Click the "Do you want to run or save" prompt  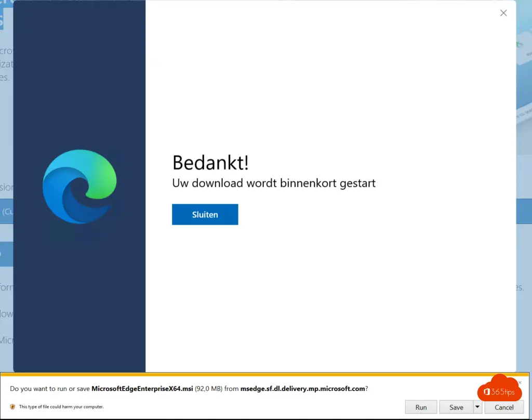point(50,388)
